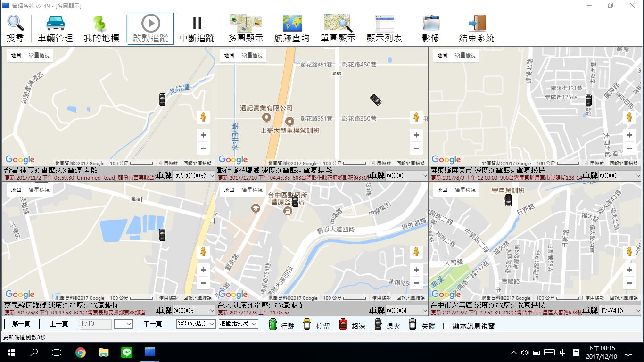The width and height of the screenshot is (644, 362).
Task: Open LINE app from the taskbar
Action: coord(126,352)
